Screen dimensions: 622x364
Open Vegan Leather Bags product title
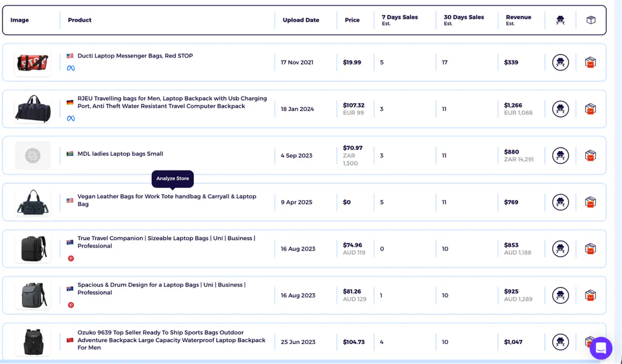(x=166, y=200)
